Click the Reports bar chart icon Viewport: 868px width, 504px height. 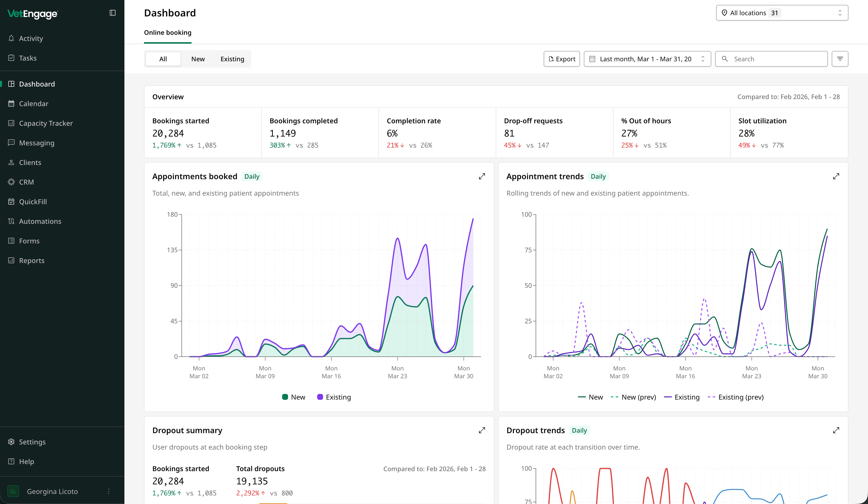(11, 261)
